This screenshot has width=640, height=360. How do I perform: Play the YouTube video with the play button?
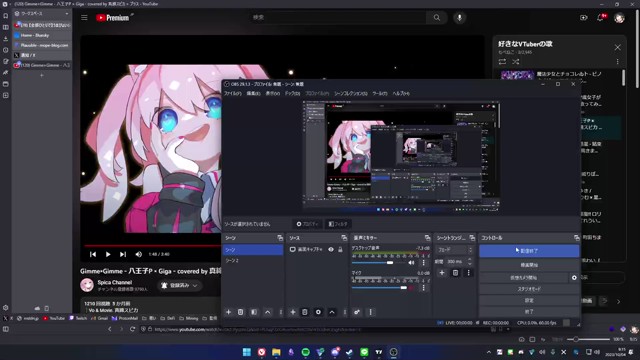point(108,254)
